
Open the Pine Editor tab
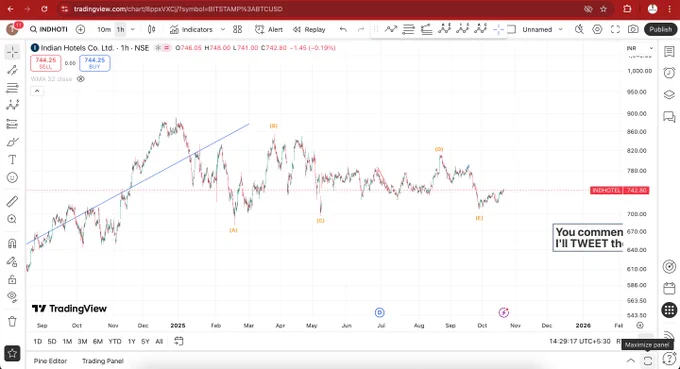(x=50, y=361)
